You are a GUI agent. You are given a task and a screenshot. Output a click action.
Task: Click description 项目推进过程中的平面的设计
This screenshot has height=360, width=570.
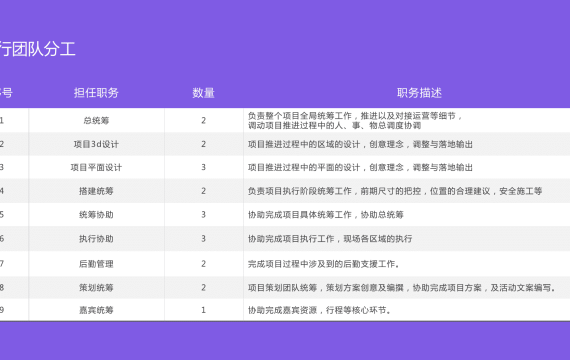[360, 167]
